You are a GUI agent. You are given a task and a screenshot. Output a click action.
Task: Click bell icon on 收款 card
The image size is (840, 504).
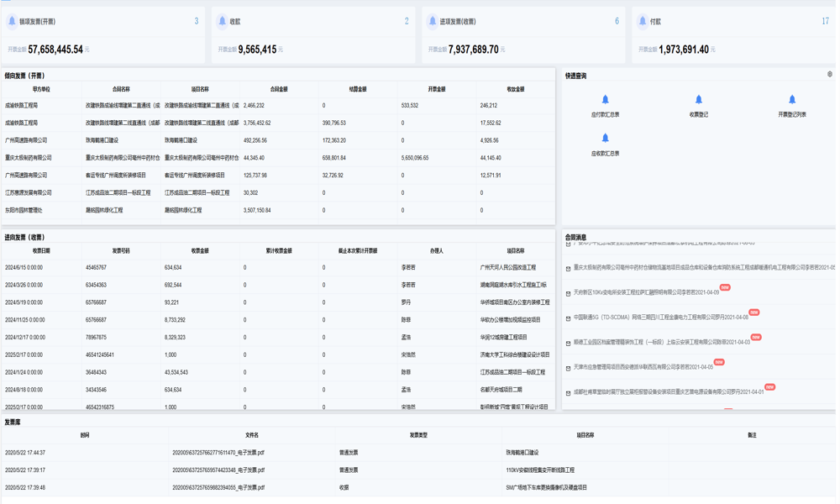coord(222,22)
